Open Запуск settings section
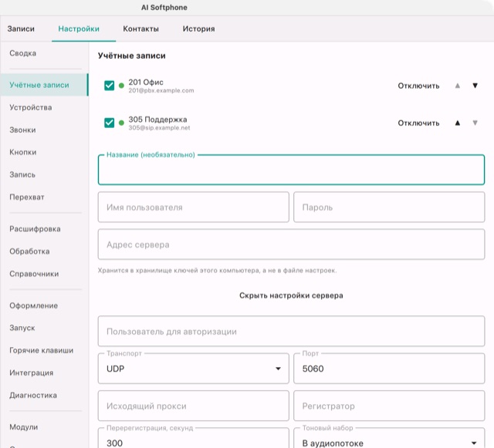The height and width of the screenshot is (448, 494). pyautogui.click(x=44, y=328)
